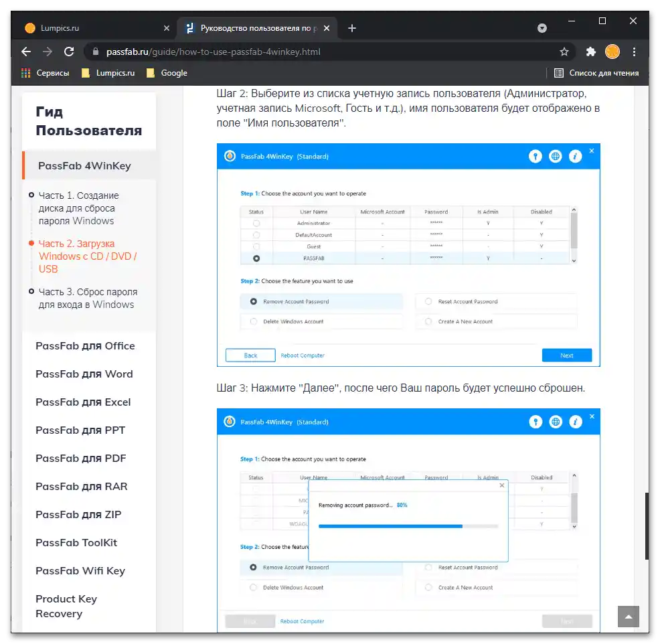Select the PASSFAB account radio button

256,258
